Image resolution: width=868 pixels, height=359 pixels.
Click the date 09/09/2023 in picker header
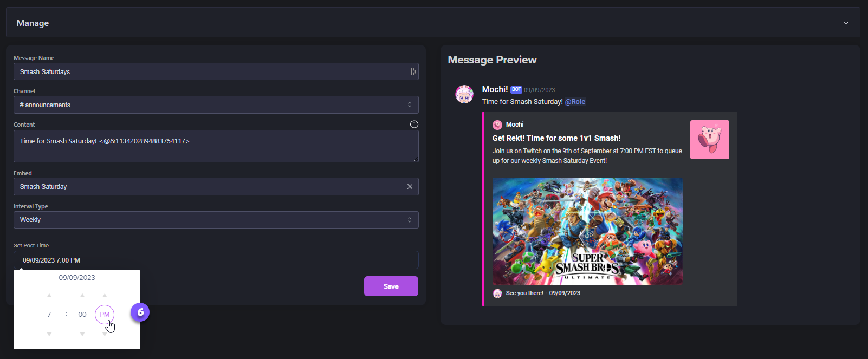pyautogui.click(x=77, y=278)
